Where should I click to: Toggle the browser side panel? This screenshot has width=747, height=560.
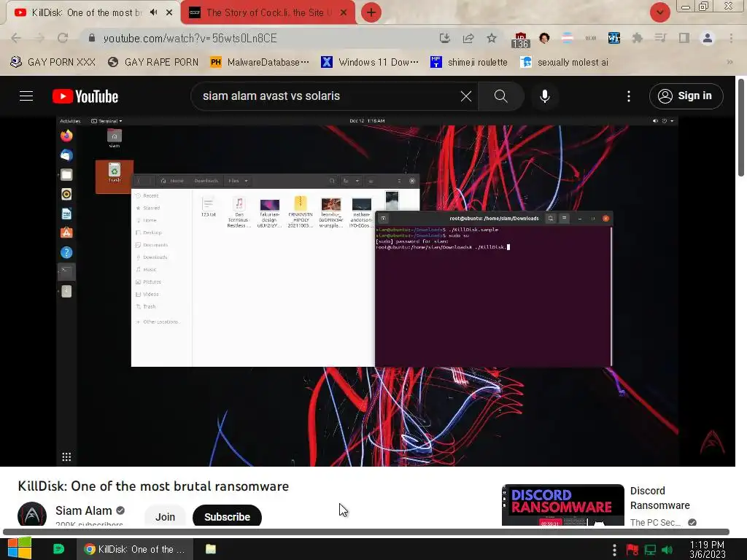pyautogui.click(x=684, y=38)
